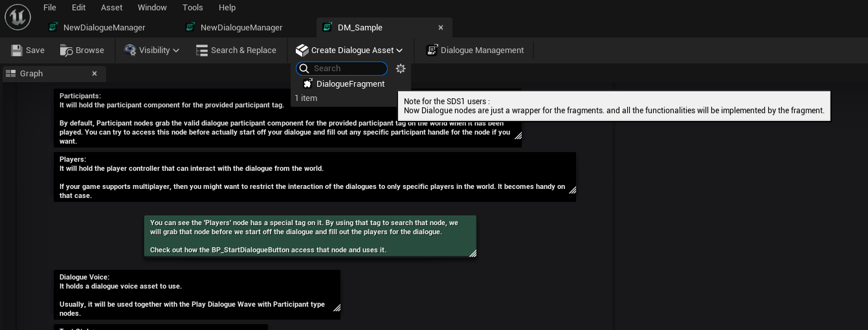Viewport: 868px width, 330px height.
Task: Open the search settings gear icon
Action: 401,69
